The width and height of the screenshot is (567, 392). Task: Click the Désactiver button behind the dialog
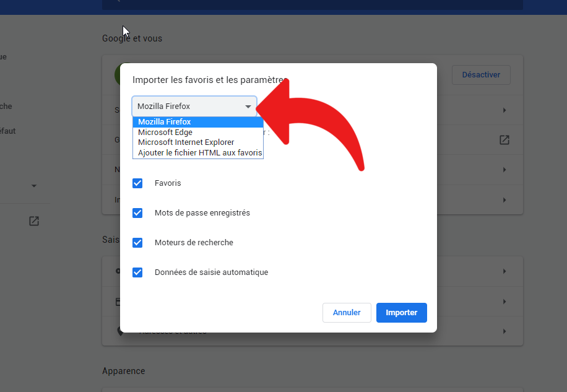[x=481, y=75]
